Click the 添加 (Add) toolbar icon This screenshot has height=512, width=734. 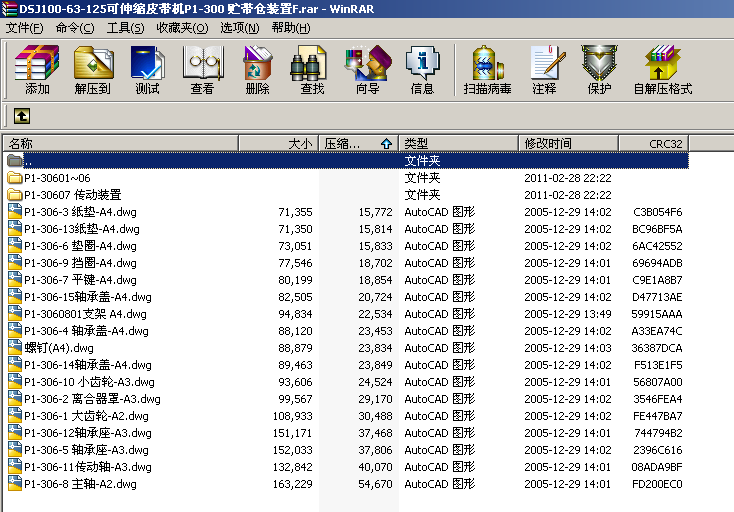[x=37, y=69]
